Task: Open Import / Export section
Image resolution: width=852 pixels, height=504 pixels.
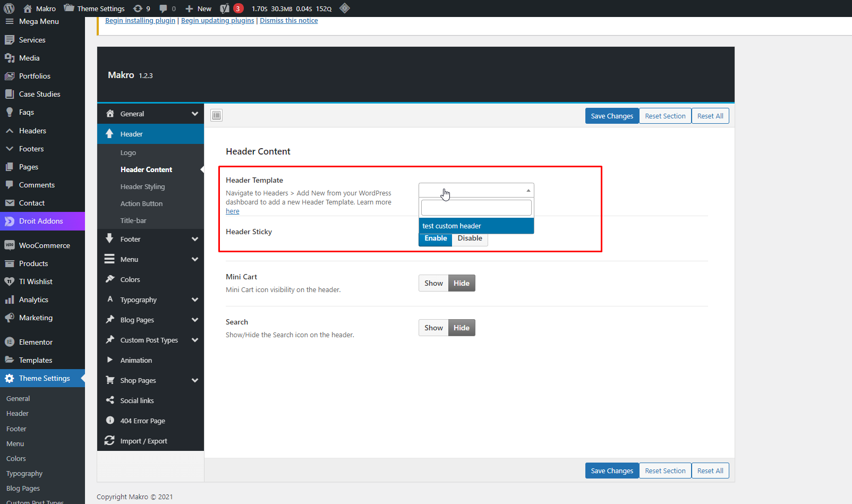Action: [x=150, y=441]
